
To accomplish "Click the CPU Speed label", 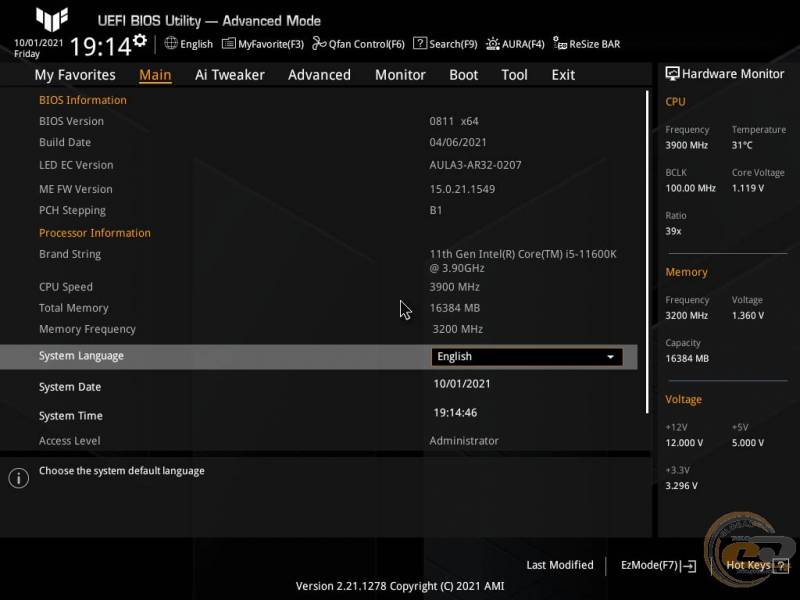I will tap(66, 287).
